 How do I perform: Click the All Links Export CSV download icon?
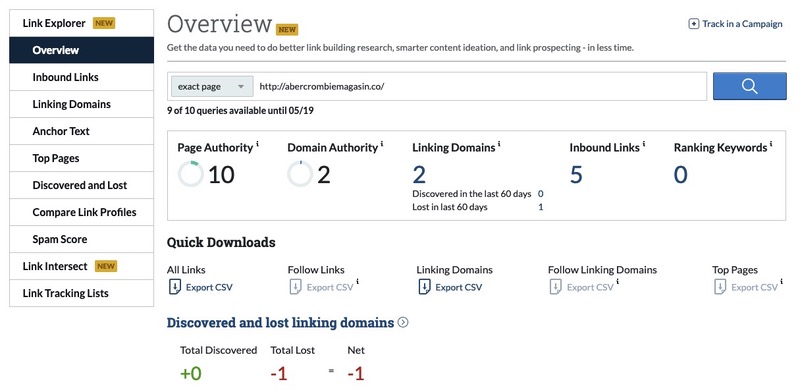[174, 287]
